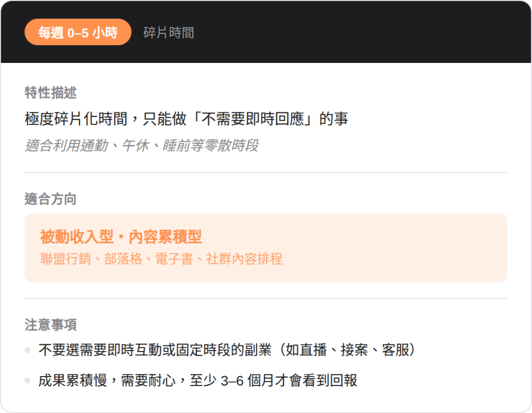Click 電子書 in the orange box
532x413 pixels.
click(174, 259)
